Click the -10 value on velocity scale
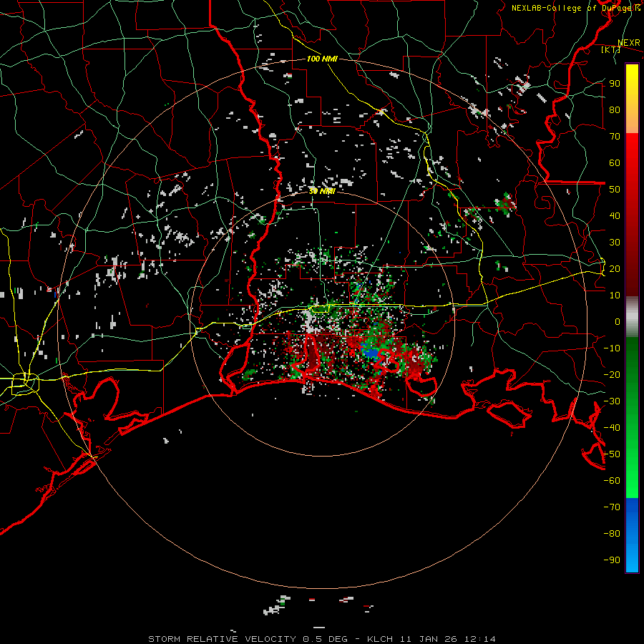Image resolution: width=644 pixels, height=644 pixels. click(612, 348)
